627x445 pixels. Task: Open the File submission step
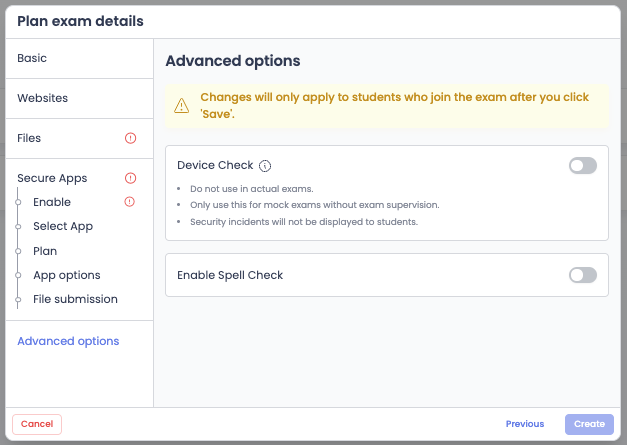75,299
